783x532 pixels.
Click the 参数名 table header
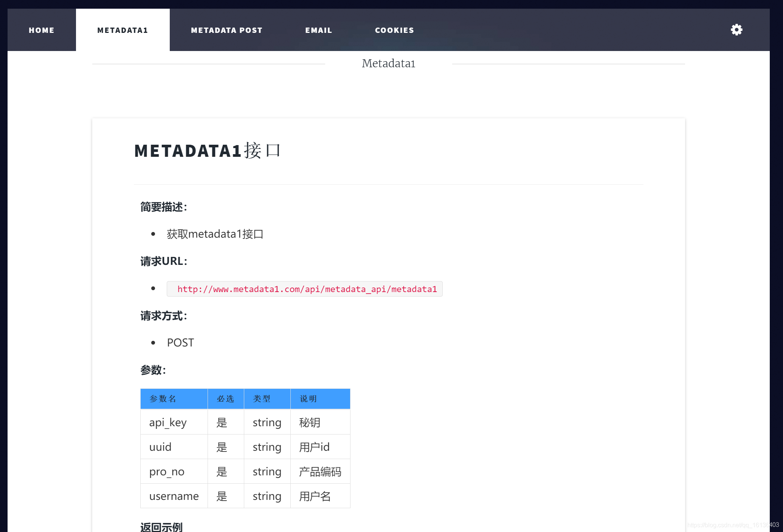pos(174,399)
